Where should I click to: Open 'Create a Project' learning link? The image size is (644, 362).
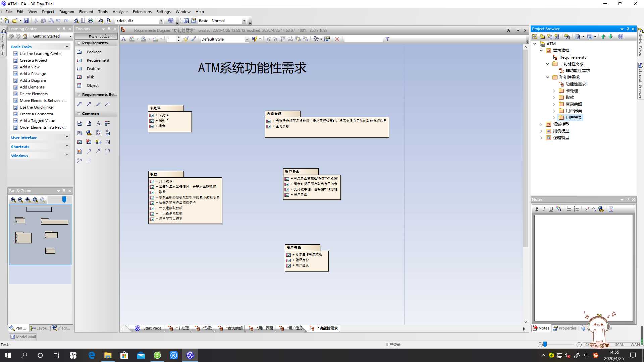[33, 60]
